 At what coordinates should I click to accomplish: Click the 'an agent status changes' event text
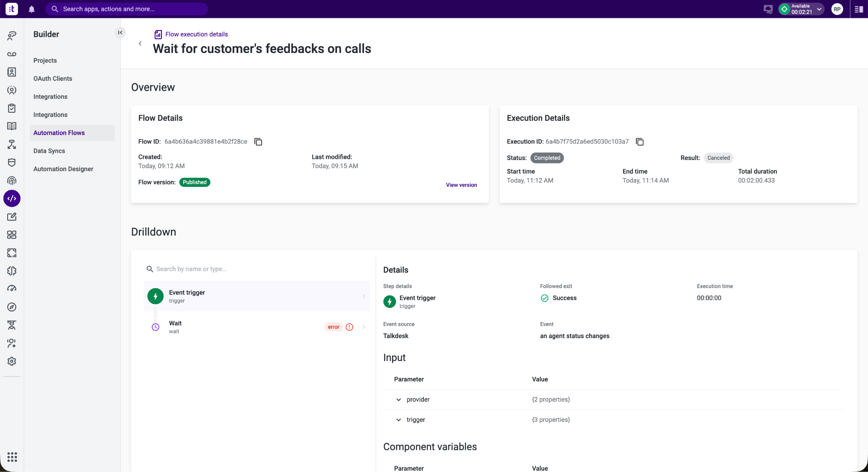pyautogui.click(x=575, y=336)
